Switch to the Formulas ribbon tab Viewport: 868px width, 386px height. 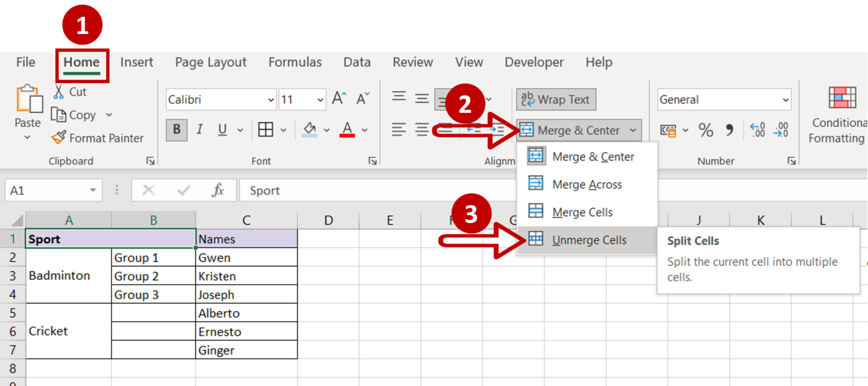pos(294,62)
